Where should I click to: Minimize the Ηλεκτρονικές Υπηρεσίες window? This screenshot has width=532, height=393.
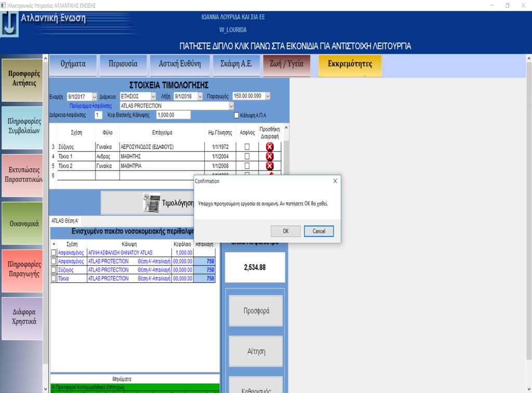point(492,5)
